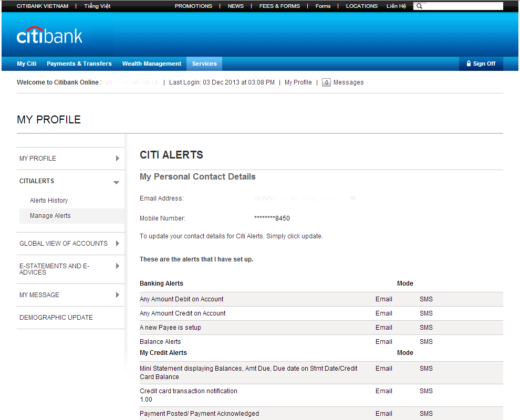
Task: Expand the MY MESSAGE arrow
Action: pyautogui.click(x=118, y=295)
